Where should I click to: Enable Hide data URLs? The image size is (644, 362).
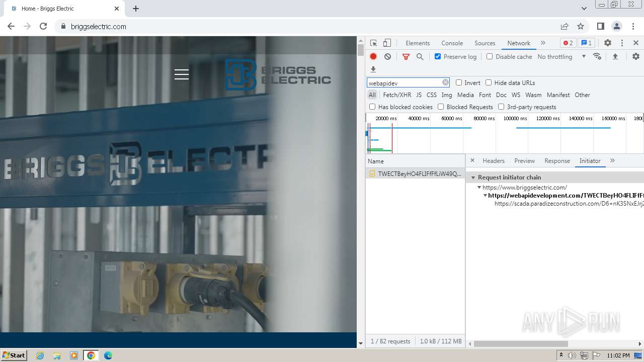(489, 82)
